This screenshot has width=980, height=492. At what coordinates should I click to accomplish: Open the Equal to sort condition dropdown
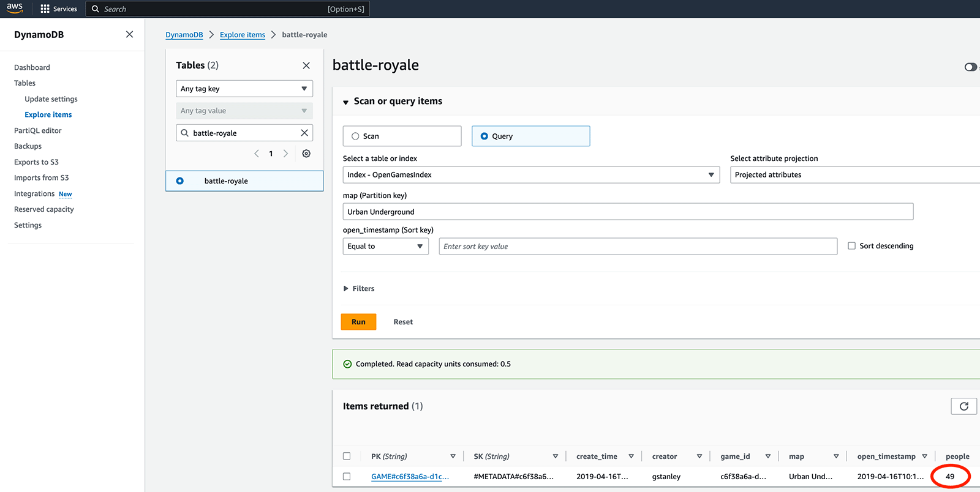tap(386, 247)
